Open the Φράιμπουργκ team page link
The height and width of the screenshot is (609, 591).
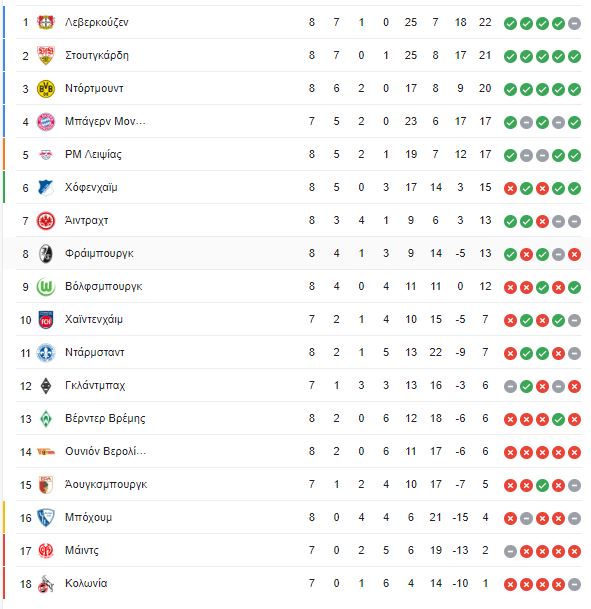coord(99,254)
